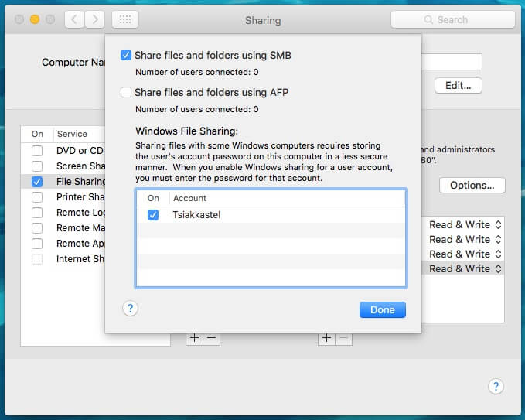Uncheck the Tsiakkastel account checkbox
This screenshot has width=525, height=420.
pos(153,215)
